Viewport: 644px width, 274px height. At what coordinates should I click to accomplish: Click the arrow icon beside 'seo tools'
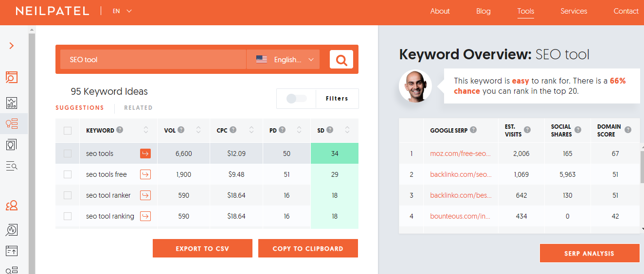click(x=145, y=154)
